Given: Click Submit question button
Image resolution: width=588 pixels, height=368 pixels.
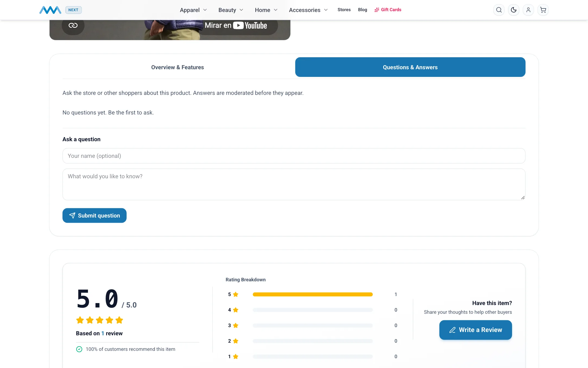Looking at the screenshot, I should coord(94,215).
